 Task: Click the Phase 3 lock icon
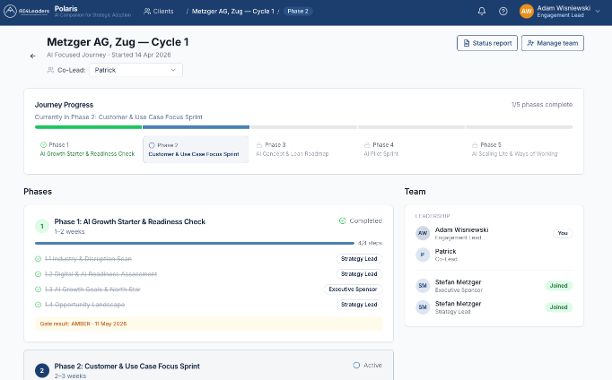click(259, 145)
